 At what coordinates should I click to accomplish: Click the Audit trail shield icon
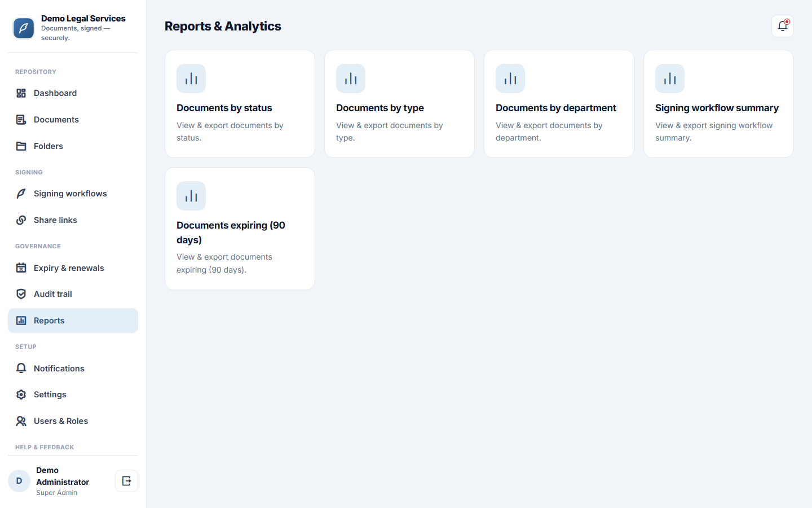[x=21, y=294]
